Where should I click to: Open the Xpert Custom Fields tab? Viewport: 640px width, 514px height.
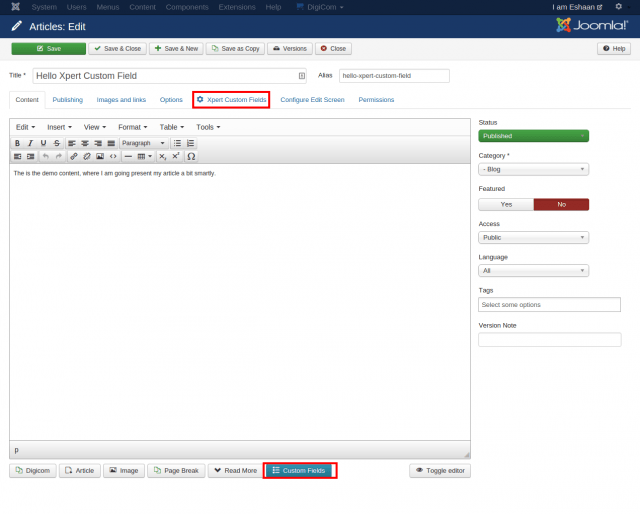[231, 100]
